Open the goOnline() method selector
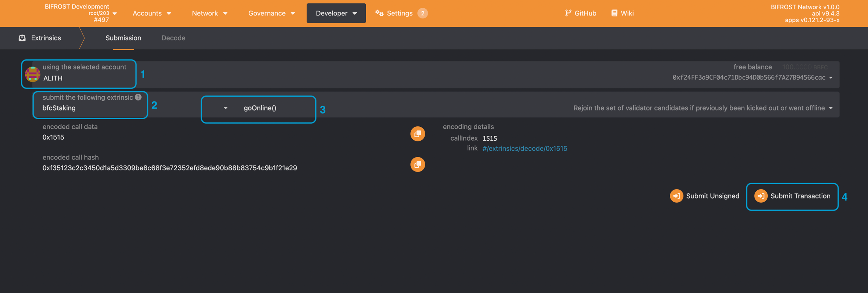The height and width of the screenshot is (293, 868). point(259,108)
